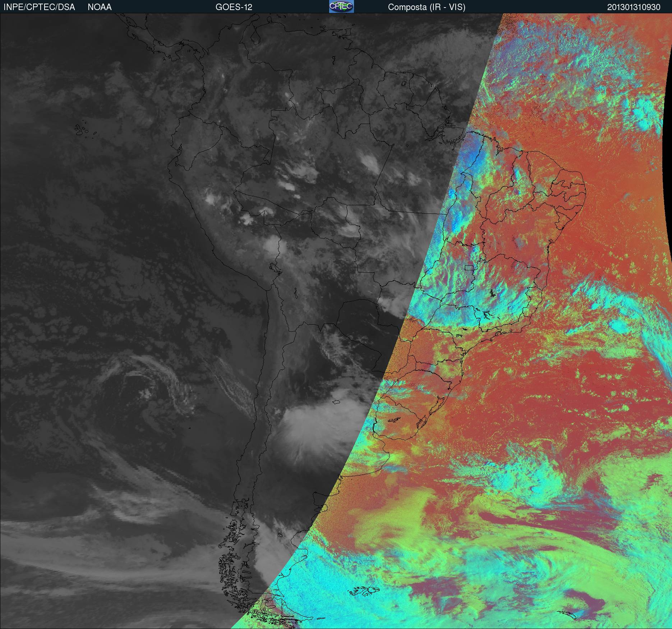Viewport: 672px width, 629px height.
Task: Select the Composta (IR - VIS) title
Action: (x=427, y=7)
